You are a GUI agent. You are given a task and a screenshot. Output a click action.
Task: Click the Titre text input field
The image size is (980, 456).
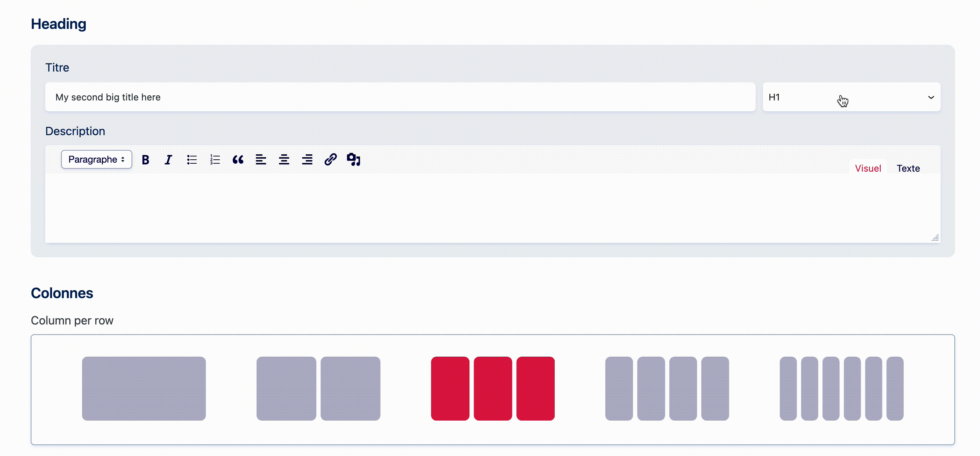click(400, 97)
